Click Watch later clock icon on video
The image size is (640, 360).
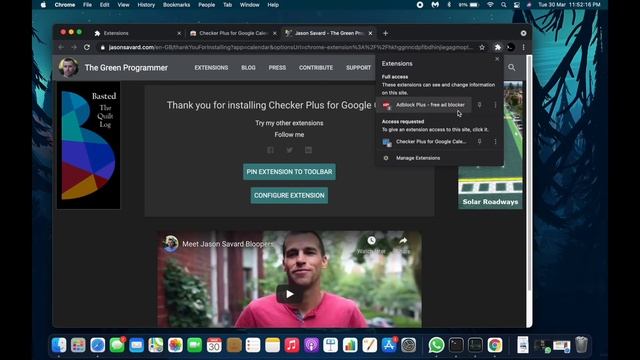coord(371,241)
